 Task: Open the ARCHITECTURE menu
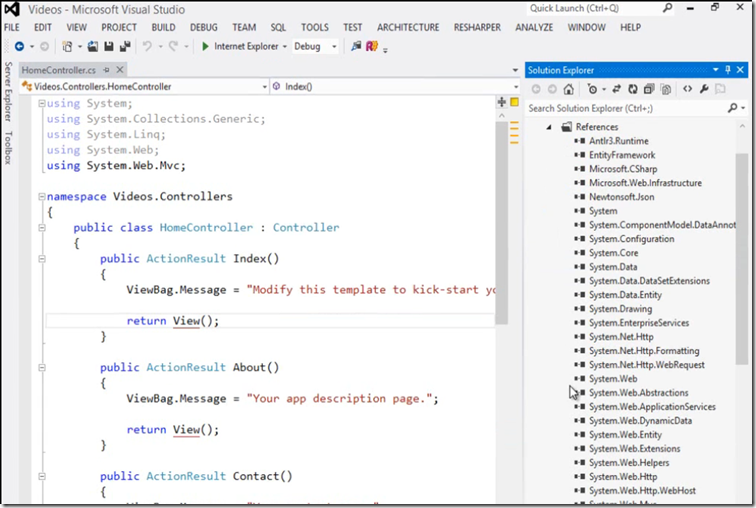[x=408, y=27]
